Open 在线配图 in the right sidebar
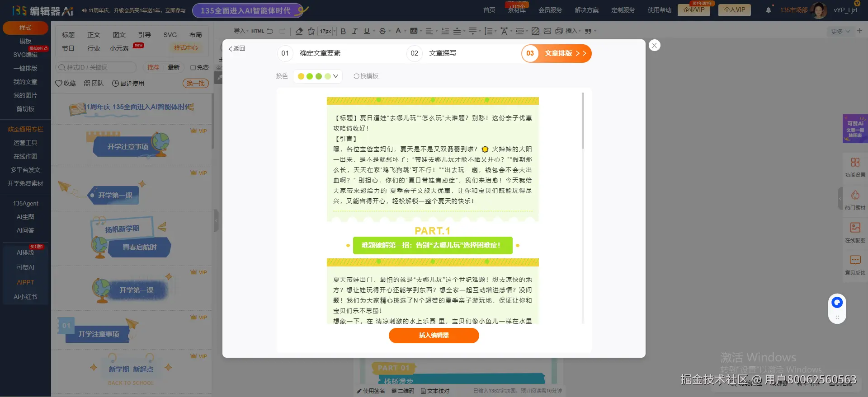868x397 pixels. (855, 233)
